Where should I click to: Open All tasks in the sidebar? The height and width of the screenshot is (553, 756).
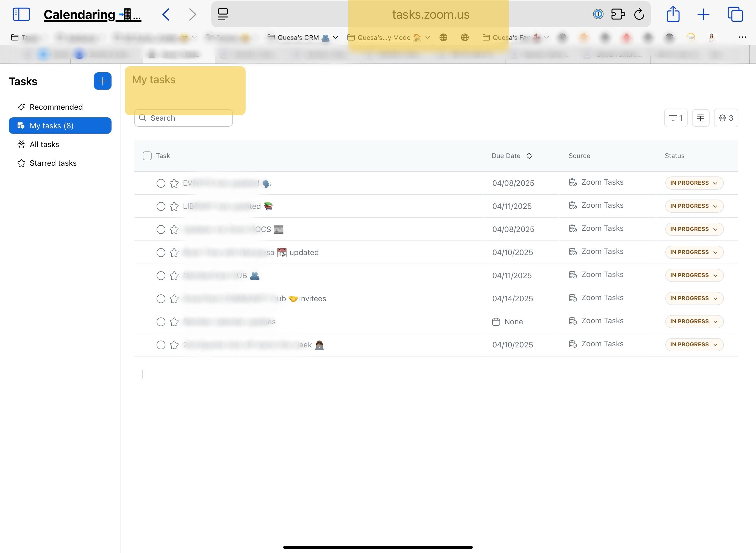(44, 144)
